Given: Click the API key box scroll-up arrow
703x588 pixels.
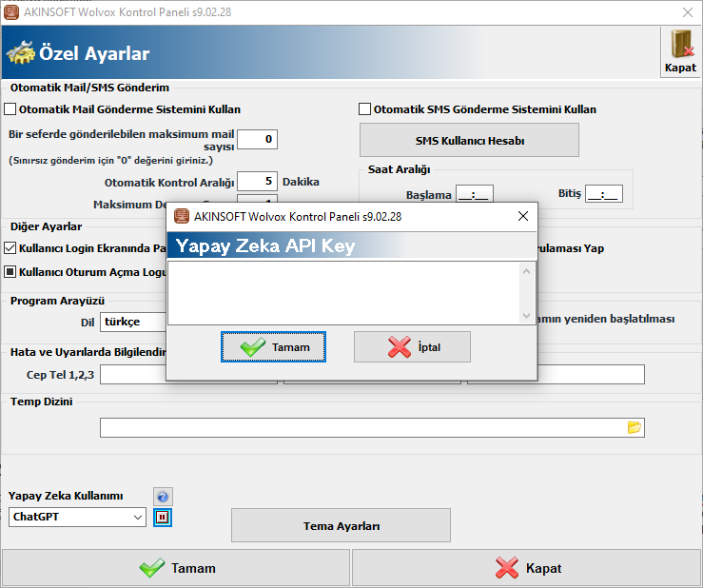Looking at the screenshot, I should [x=527, y=271].
